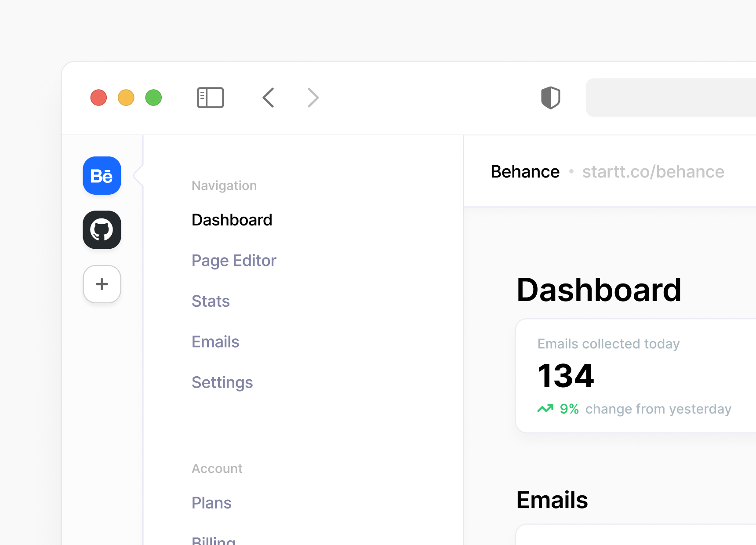Click the large Dashboard page heading
Viewport: 756px width, 545px height.
tap(599, 290)
